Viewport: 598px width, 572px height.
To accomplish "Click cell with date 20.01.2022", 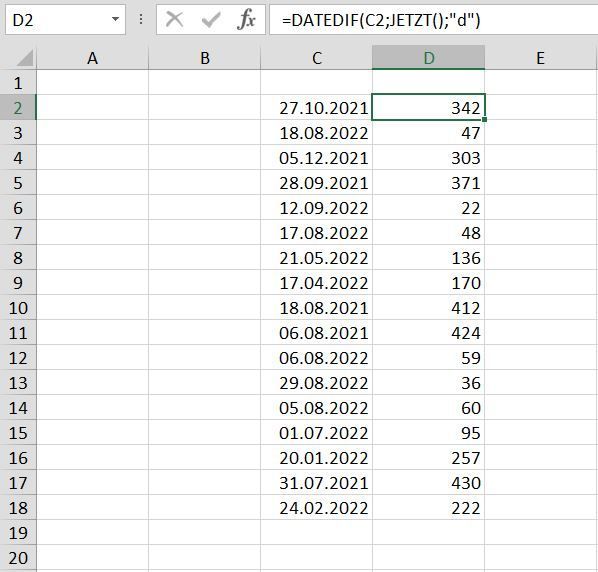I will 317,458.
